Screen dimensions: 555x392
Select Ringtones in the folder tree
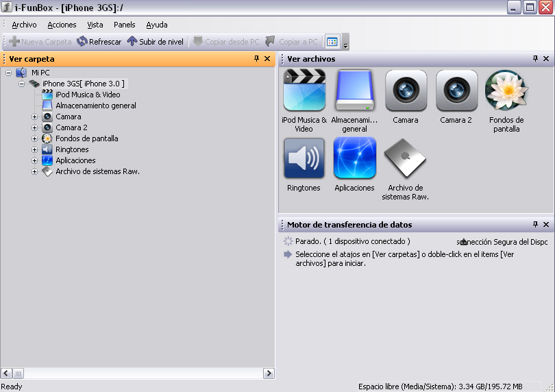(72, 149)
